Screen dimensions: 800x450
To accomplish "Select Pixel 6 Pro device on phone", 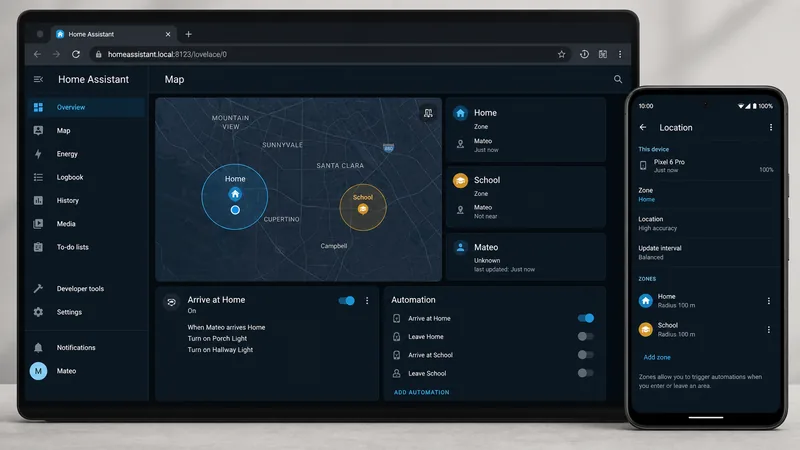I will pyautogui.click(x=706, y=166).
